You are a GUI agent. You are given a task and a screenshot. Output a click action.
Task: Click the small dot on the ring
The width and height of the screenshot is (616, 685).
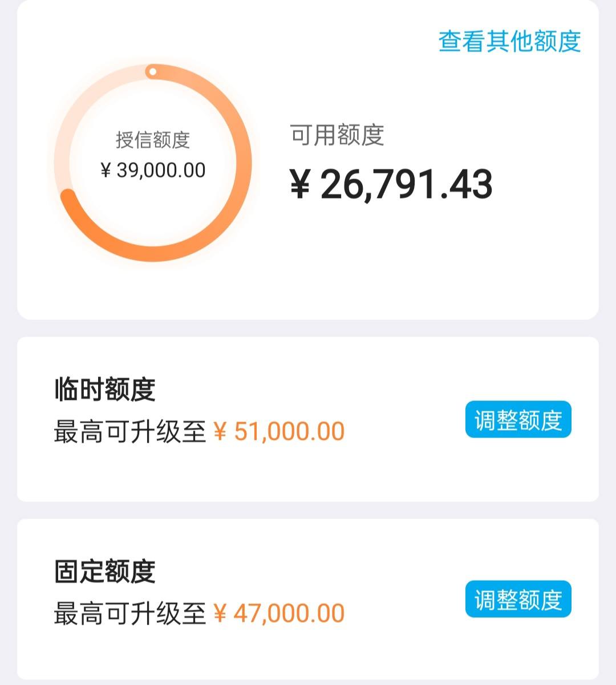click(x=152, y=72)
